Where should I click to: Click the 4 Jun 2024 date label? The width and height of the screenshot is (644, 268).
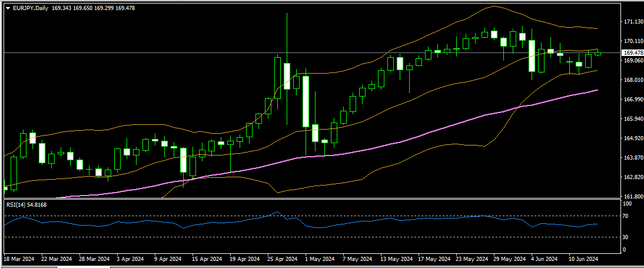(x=545, y=259)
